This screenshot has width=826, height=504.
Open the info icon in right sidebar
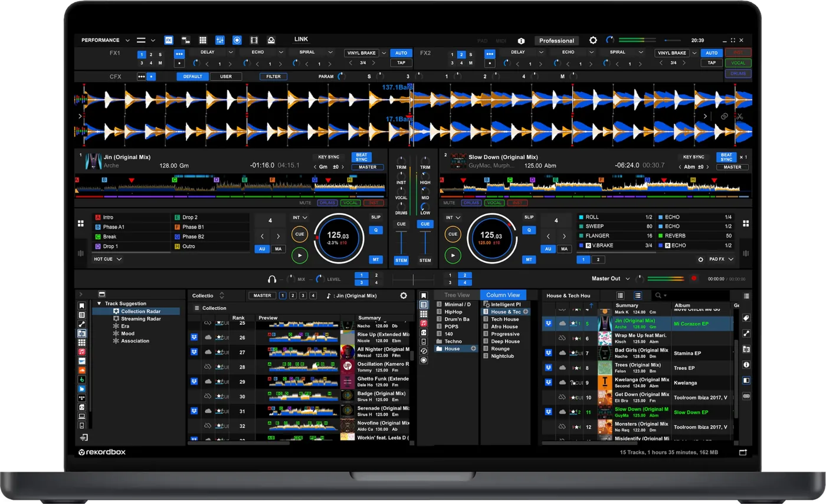point(746,365)
